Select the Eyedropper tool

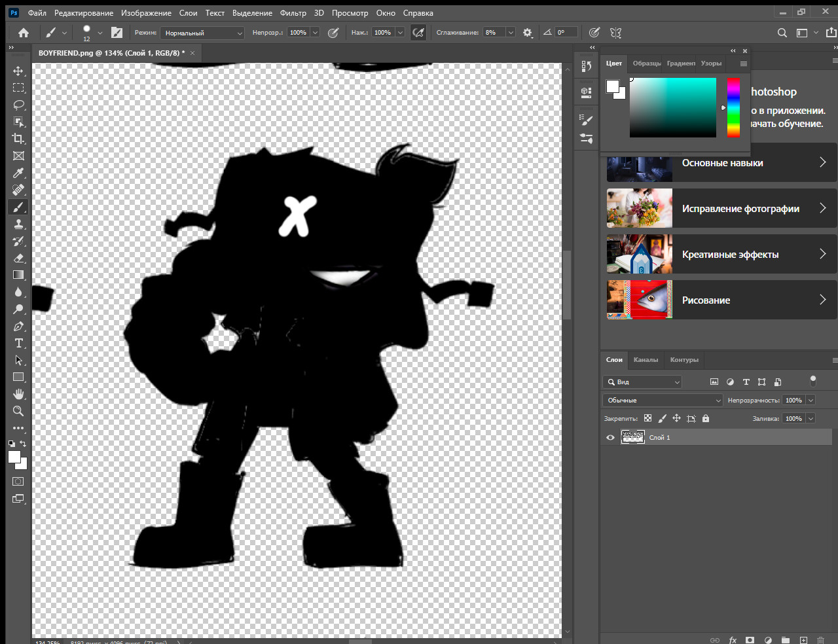coord(18,172)
